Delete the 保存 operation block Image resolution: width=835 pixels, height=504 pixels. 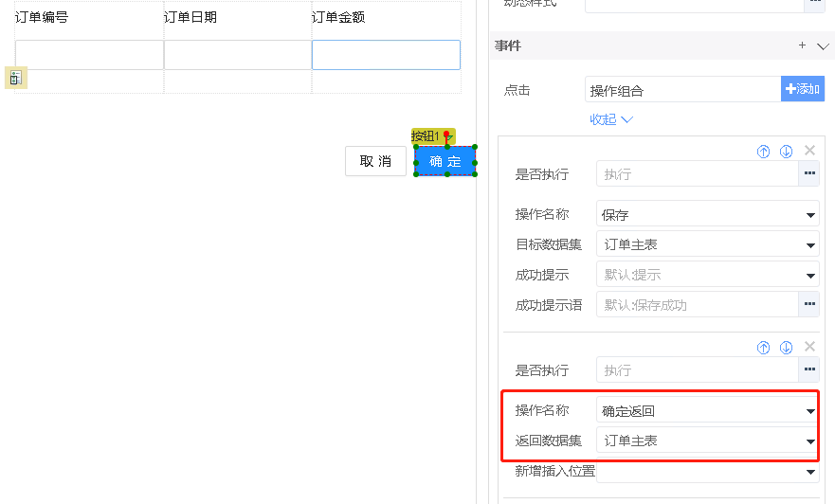pyautogui.click(x=809, y=151)
